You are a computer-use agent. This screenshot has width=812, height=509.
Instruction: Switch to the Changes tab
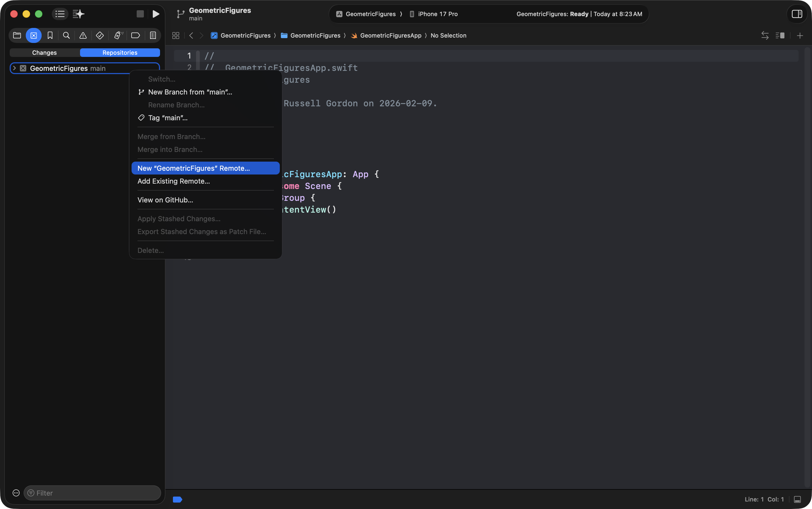click(x=44, y=53)
